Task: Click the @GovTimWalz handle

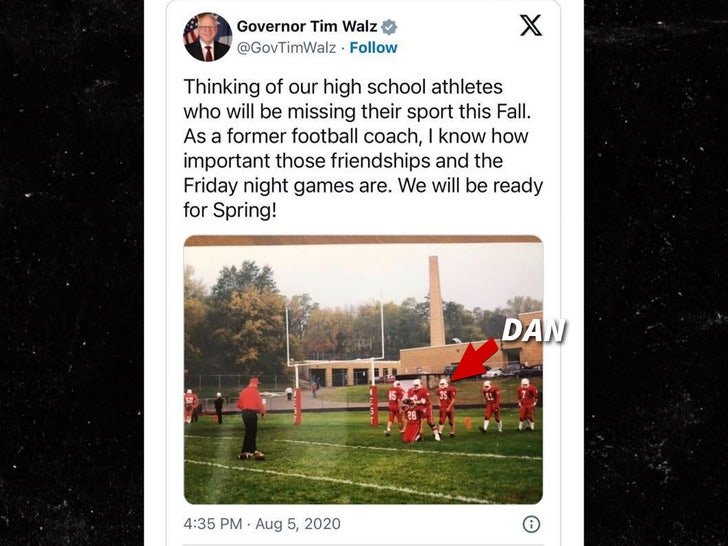Action: point(286,48)
